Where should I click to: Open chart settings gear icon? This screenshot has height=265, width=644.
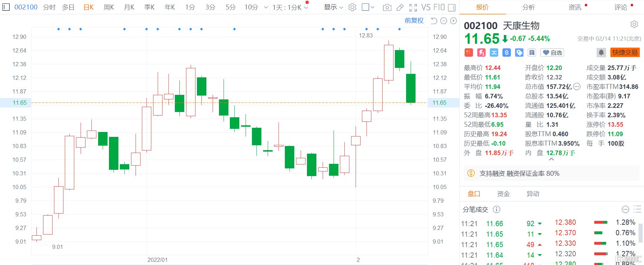[352, 7]
